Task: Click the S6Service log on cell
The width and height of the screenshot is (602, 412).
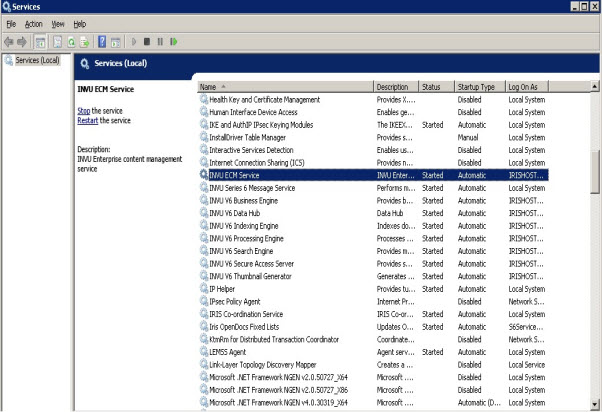Action: click(x=526, y=327)
